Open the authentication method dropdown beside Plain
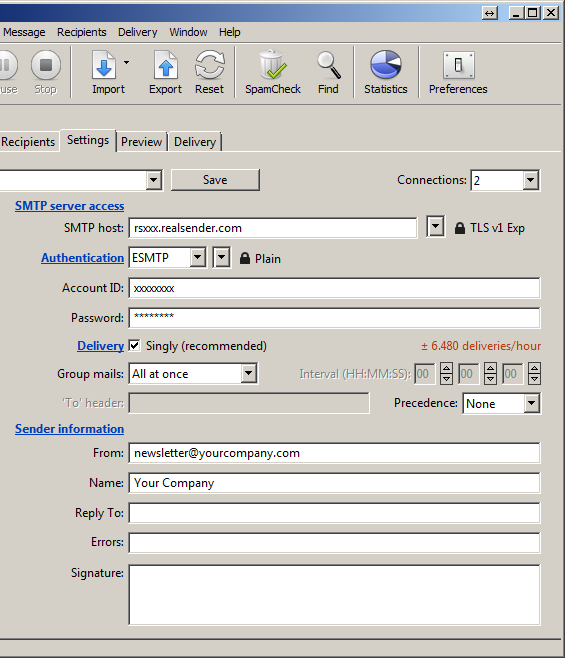Screen dimensions: 565x658 coord(222,257)
